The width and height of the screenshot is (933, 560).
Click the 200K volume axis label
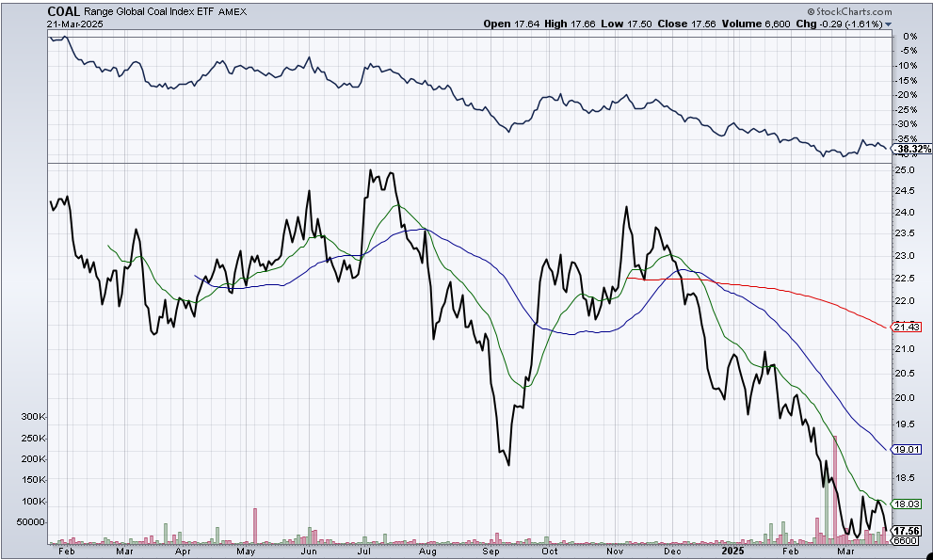pyautogui.click(x=33, y=459)
